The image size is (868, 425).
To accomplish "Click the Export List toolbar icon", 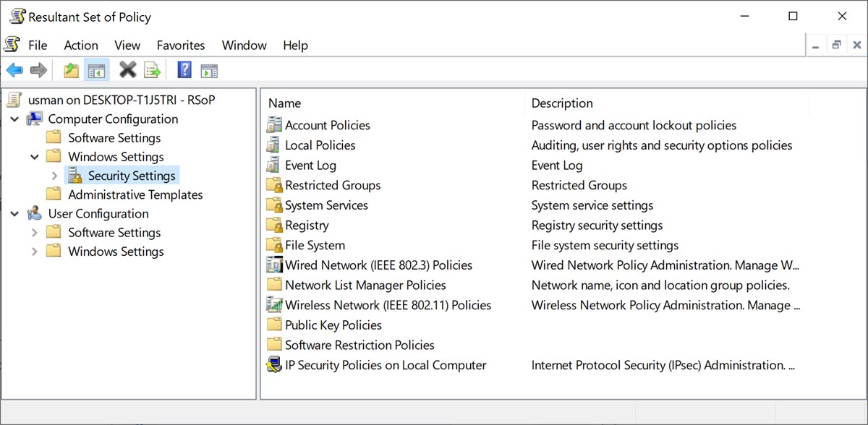I will (x=152, y=70).
